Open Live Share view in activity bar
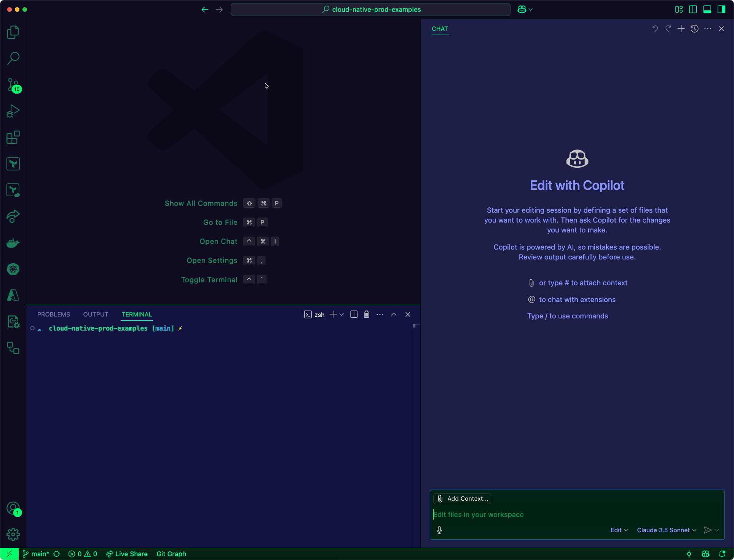The image size is (734, 560). (x=13, y=216)
